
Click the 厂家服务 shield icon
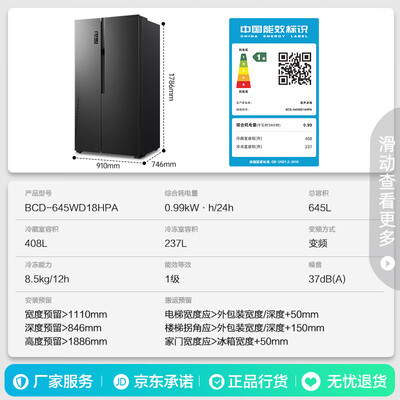pos(20,381)
